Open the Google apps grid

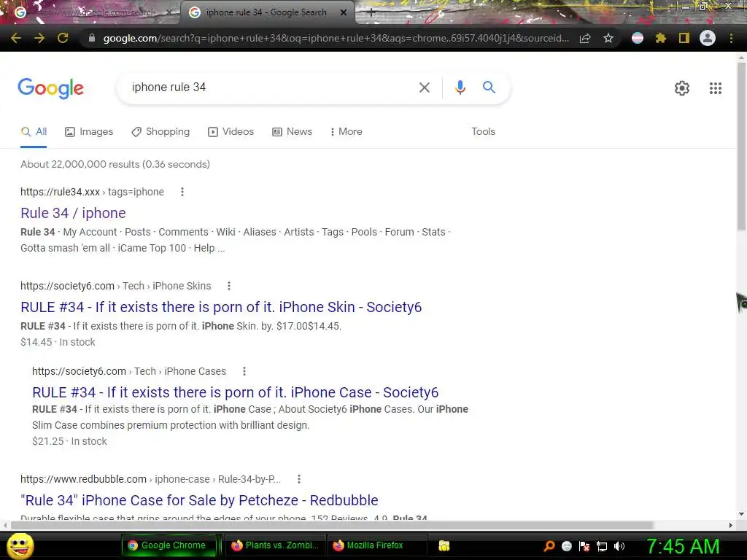pos(715,88)
